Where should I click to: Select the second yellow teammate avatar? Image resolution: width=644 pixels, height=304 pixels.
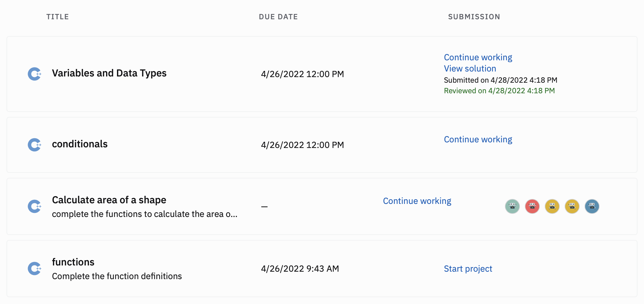pos(572,206)
